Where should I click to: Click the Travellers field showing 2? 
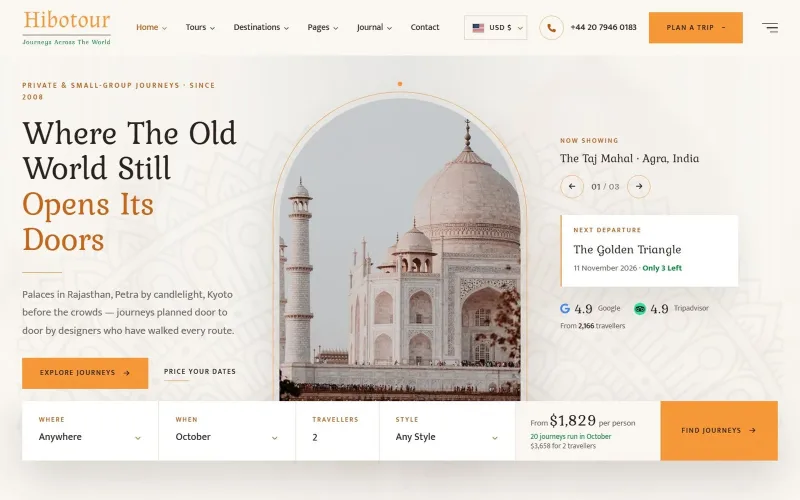[x=337, y=431]
